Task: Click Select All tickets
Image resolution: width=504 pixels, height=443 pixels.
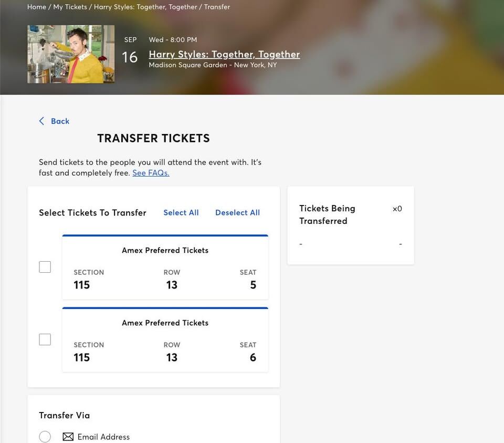Action: [x=181, y=213]
